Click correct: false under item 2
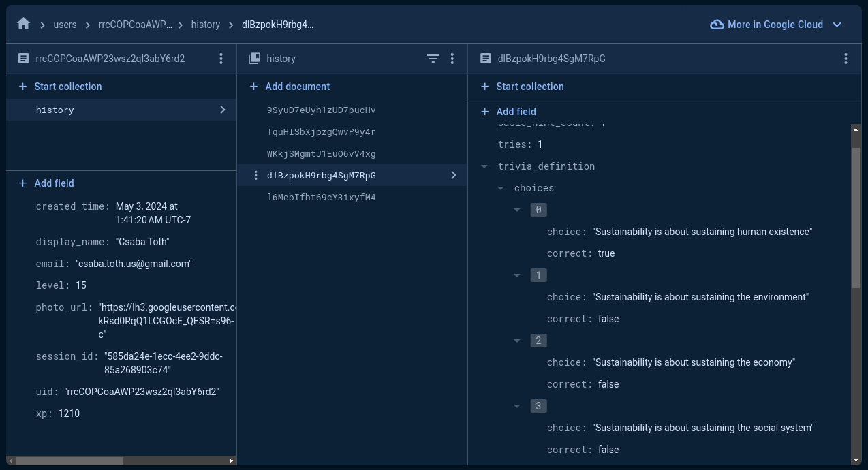 pyautogui.click(x=608, y=384)
